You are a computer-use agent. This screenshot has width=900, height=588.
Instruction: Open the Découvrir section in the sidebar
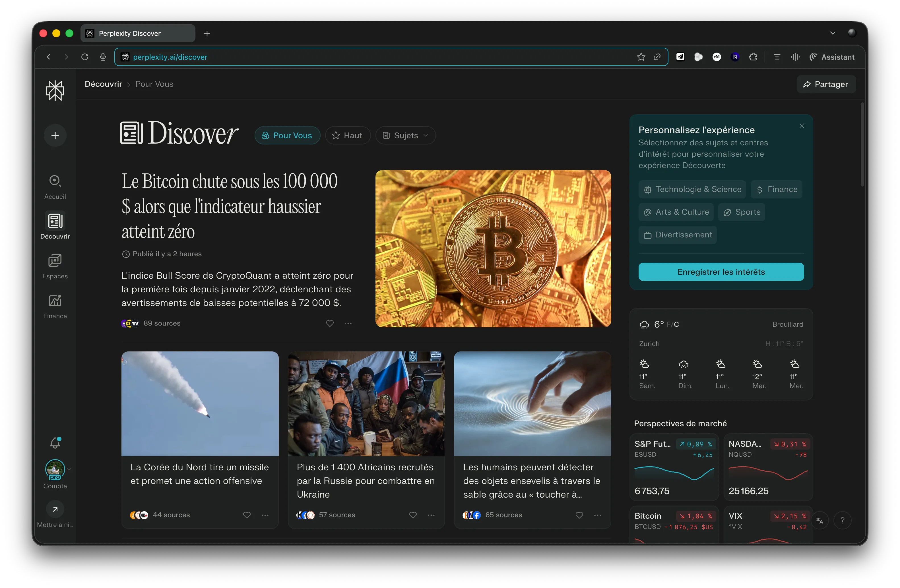55,225
